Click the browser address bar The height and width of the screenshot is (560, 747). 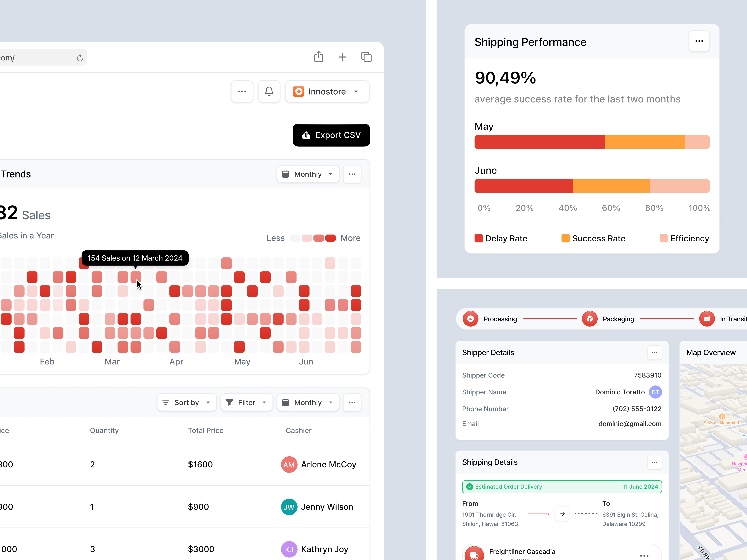pyautogui.click(x=37, y=57)
